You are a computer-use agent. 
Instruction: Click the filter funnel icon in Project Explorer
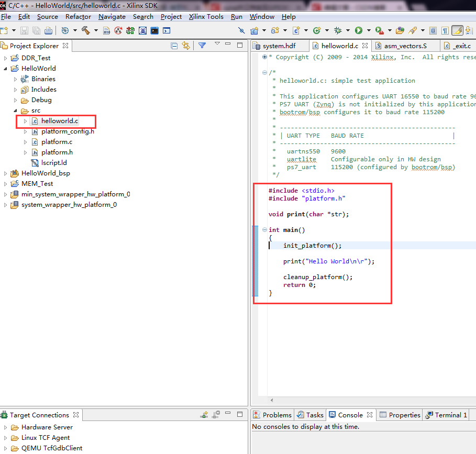tap(202, 46)
